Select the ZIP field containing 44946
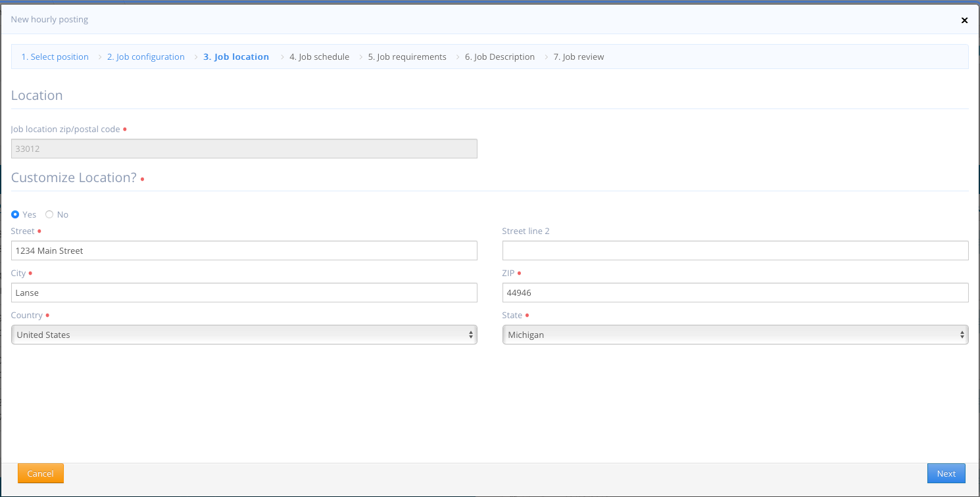This screenshot has width=980, height=497. [x=735, y=293]
